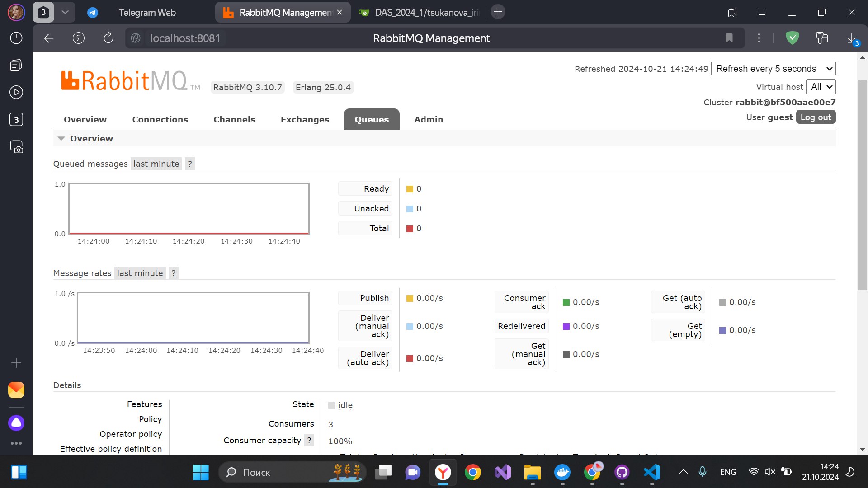Close the RabbitMQ Management tab
Viewport: 868px width, 488px height.
(x=340, y=12)
